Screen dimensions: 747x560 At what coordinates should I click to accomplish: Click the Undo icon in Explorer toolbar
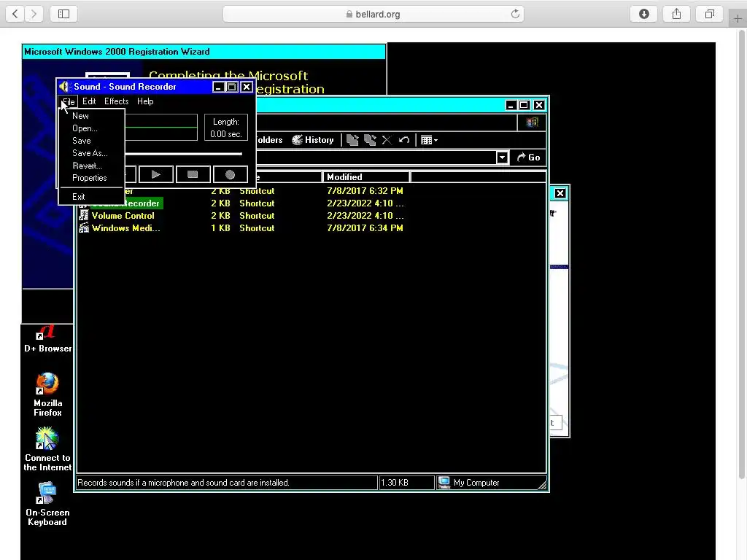(x=404, y=140)
